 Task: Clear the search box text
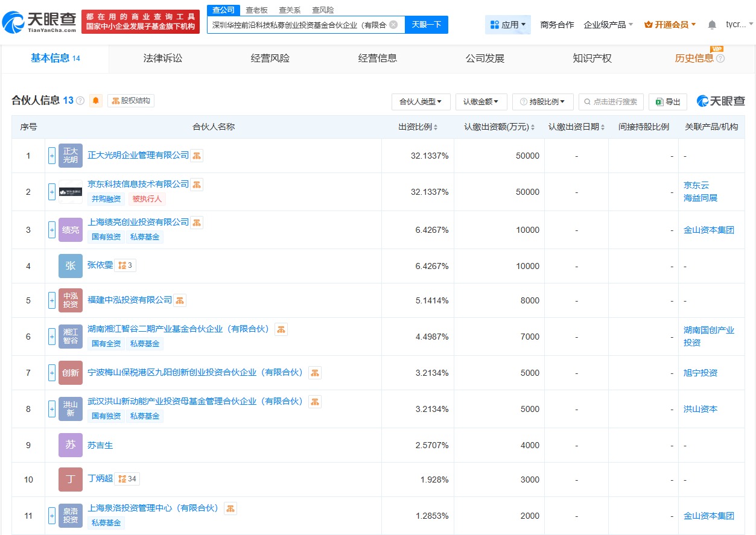[393, 25]
